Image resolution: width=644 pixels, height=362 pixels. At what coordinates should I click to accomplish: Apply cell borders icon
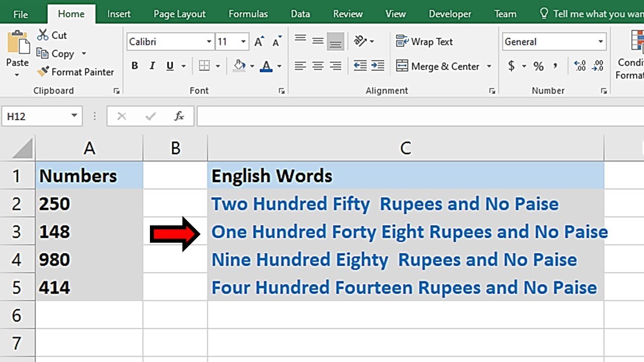pyautogui.click(x=204, y=66)
